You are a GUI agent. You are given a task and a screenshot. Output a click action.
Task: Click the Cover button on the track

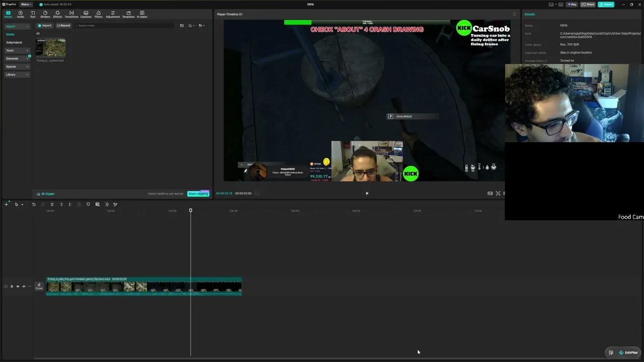[x=39, y=287]
